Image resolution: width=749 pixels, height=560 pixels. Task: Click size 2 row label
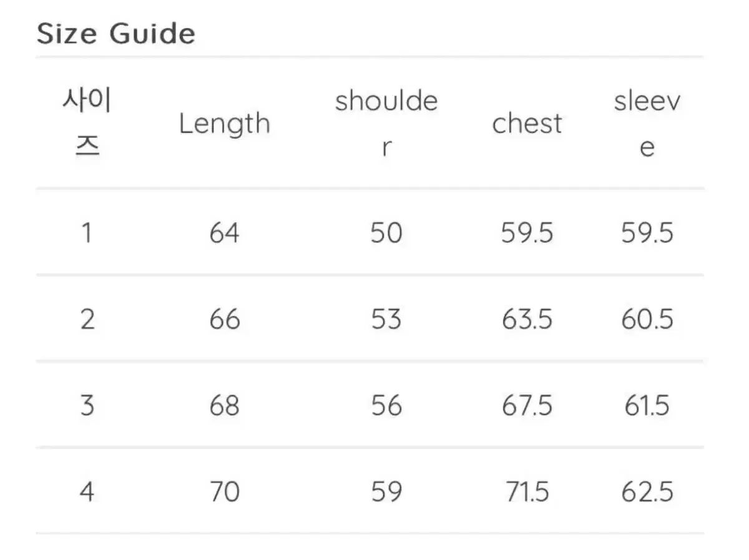click(x=87, y=320)
